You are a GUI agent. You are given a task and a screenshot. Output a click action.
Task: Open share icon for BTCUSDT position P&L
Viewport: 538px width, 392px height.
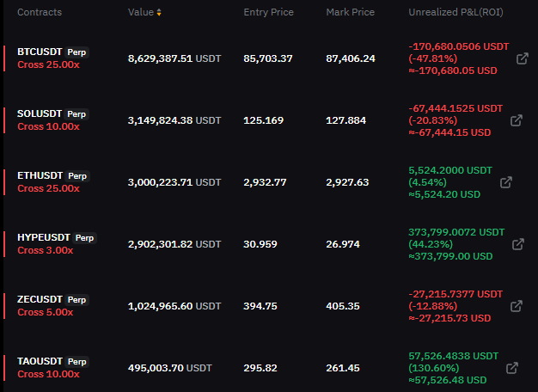523,58
